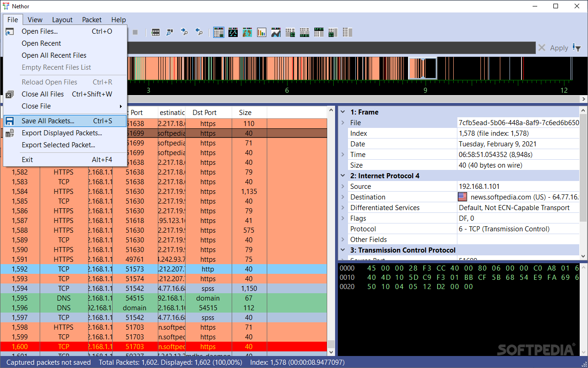Click the filter options funnel icon
Screen dimensions: 588x368
[x=576, y=48]
